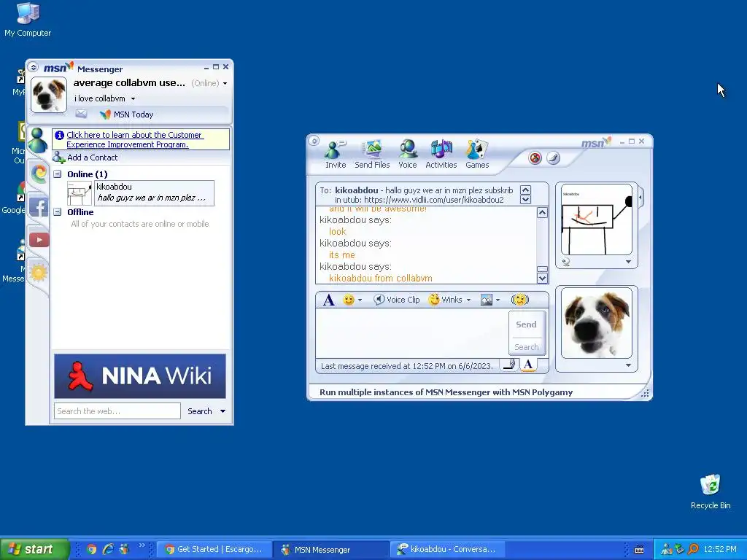Image resolution: width=747 pixels, height=560 pixels.
Task: Open the Windows start button
Action: click(34, 549)
